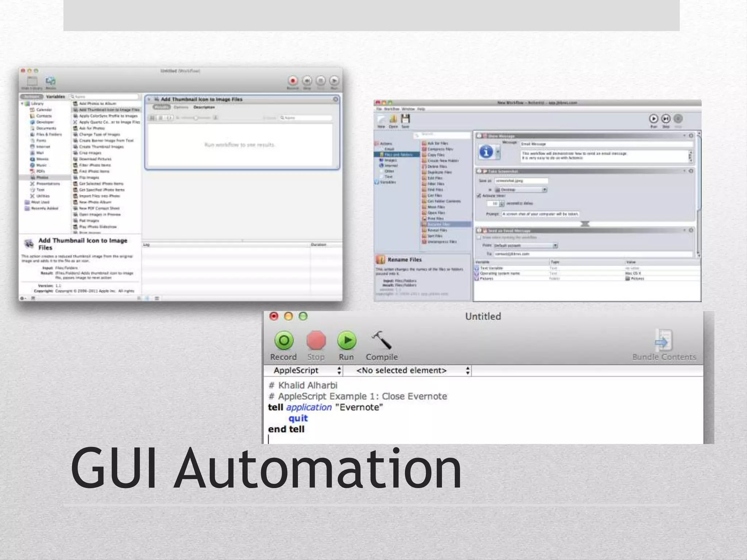Image resolution: width=747 pixels, height=560 pixels.
Task: Click the gear menu at the bottom left of Automator
Action: tap(23, 298)
